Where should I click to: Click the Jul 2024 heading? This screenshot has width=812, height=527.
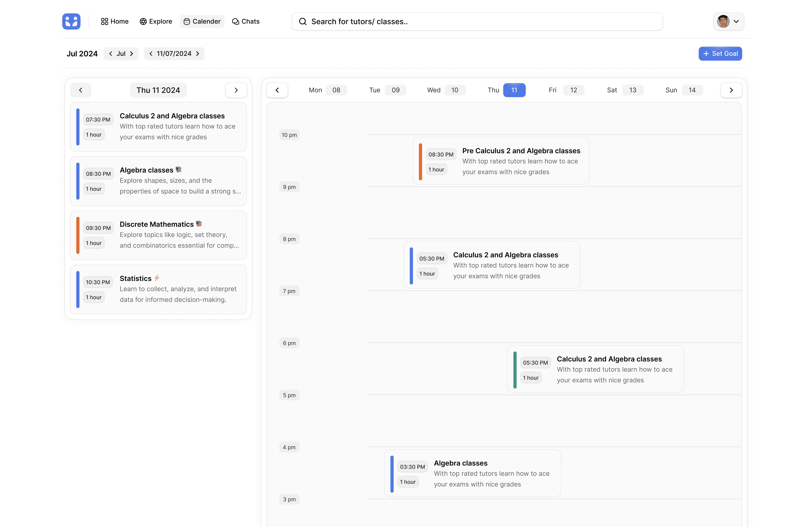coord(82,54)
